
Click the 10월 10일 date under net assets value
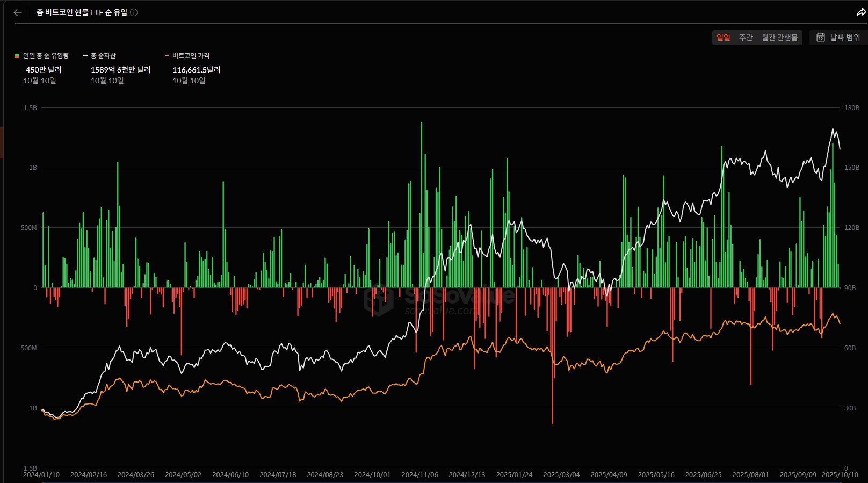pyautogui.click(x=107, y=81)
